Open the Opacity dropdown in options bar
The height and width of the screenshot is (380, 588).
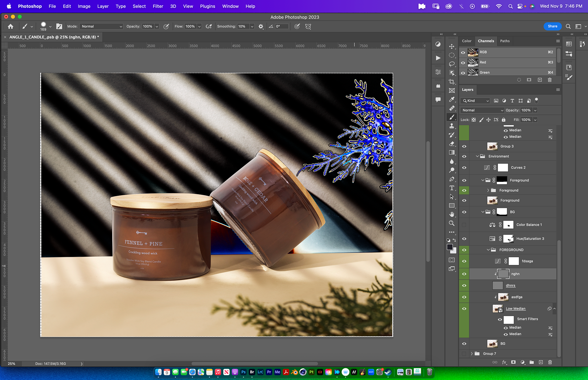click(157, 26)
